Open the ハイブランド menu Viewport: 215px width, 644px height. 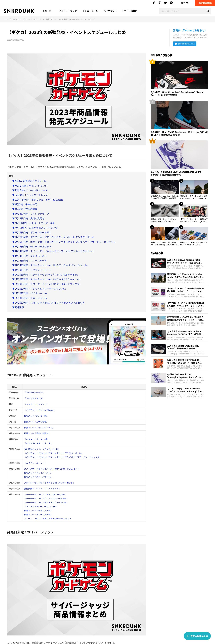(110, 11)
